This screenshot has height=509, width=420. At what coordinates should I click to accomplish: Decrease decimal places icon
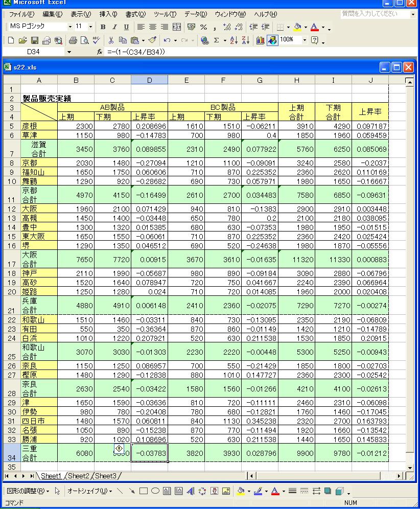(x=239, y=27)
